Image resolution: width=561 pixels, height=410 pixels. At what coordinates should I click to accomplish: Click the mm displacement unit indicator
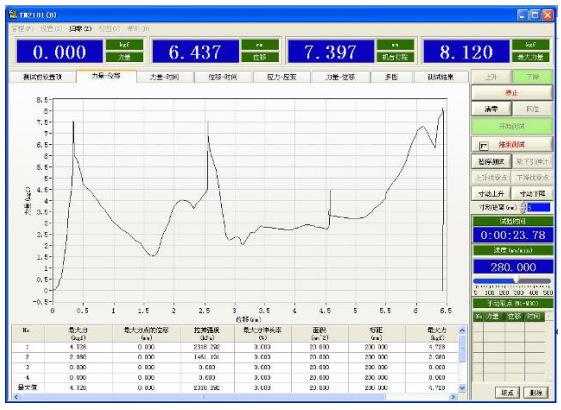260,45
